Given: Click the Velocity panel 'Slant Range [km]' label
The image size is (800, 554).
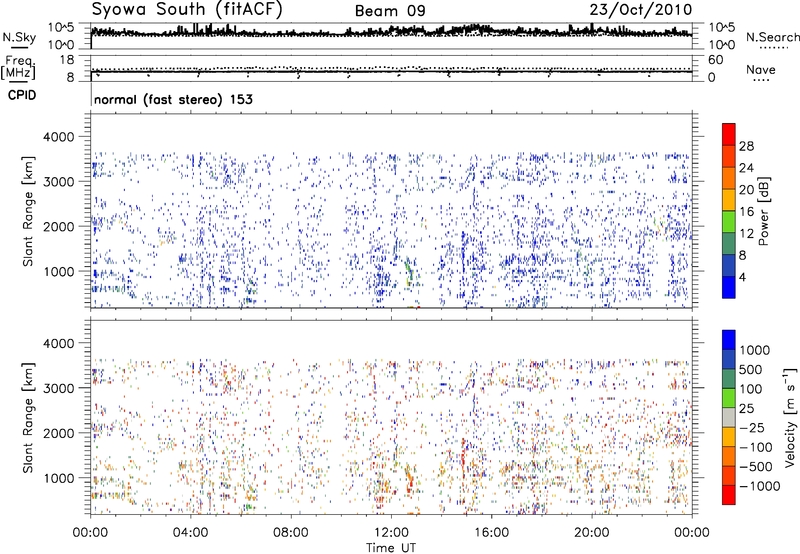Looking at the screenshot, I should (28, 417).
